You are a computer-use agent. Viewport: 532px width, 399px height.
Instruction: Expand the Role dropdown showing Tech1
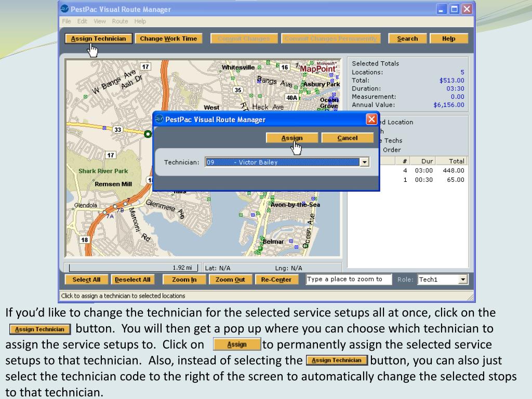click(463, 280)
